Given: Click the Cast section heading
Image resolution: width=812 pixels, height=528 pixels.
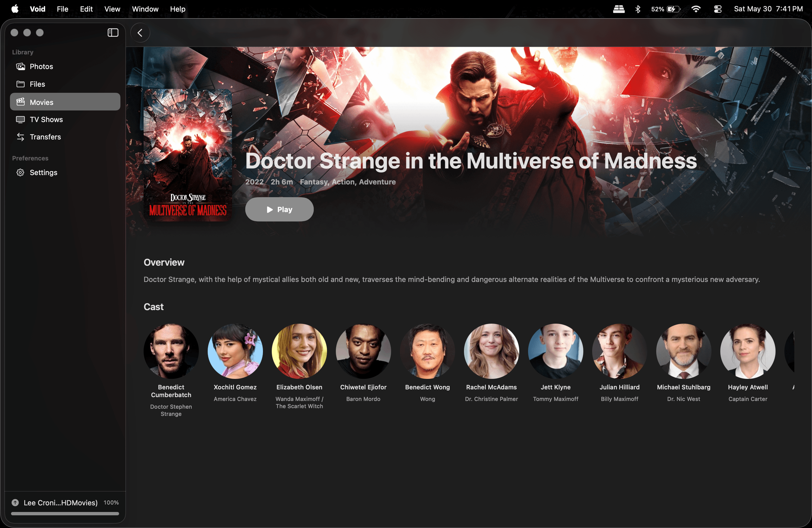Looking at the screenshot, I should [x=154, y=307].
